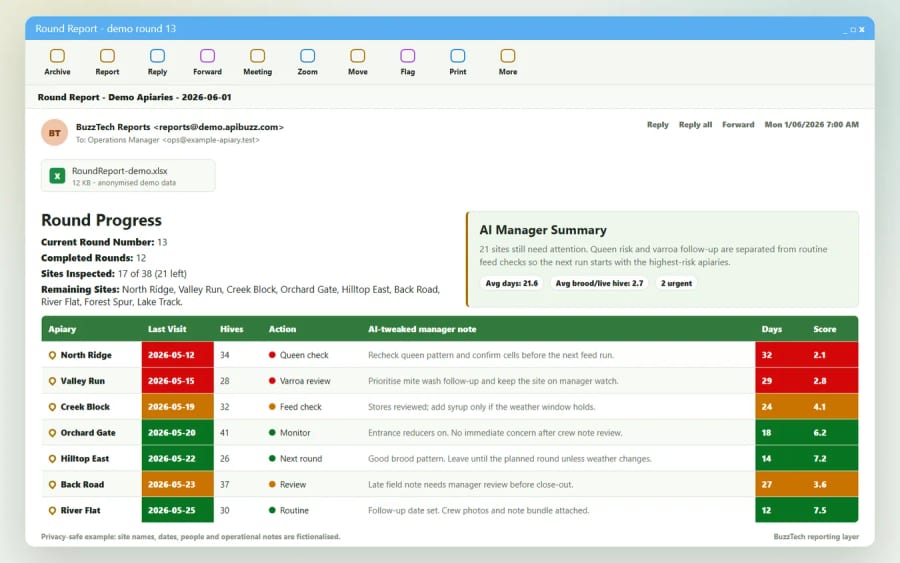Click the days value 29 for Valley Run
Screen dimensions: 900x563
(766, 380)
